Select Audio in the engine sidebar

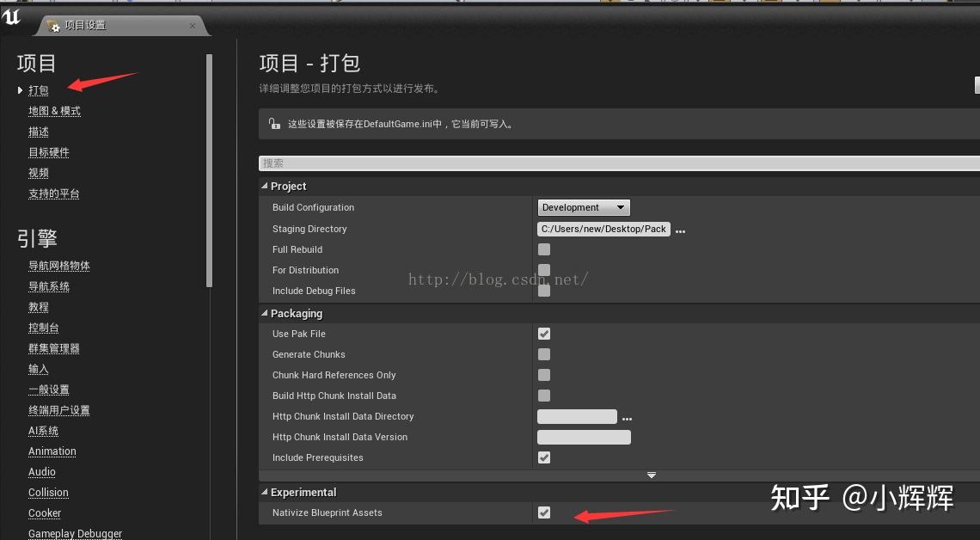click(x=41, y=471)
